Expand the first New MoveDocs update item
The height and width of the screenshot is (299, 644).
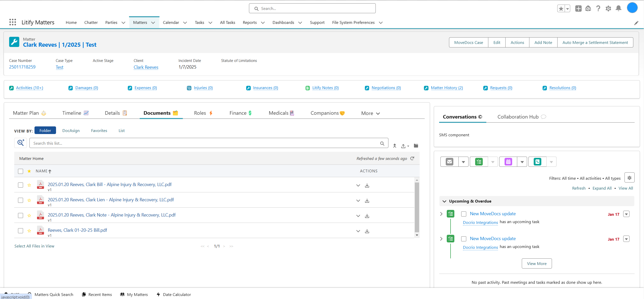click(x=441, y=214)
